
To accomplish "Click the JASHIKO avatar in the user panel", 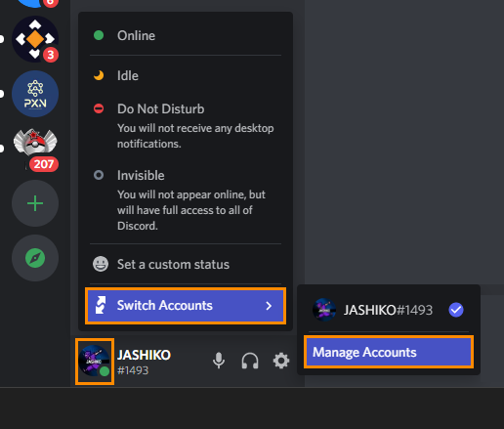I will [x=95, y=362].
